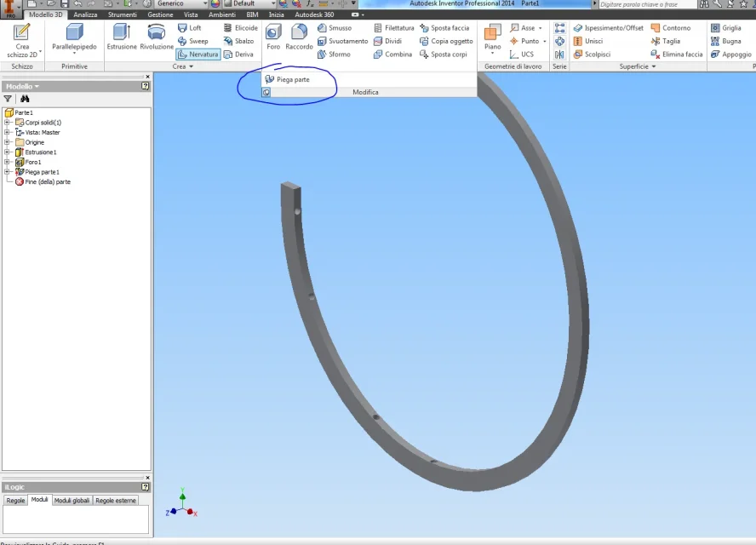Image resolution: width=756 pixels, height=545 pixels.
Task: Select the Sweep tool
Action: pyautogui.click(x=193, y=41)
